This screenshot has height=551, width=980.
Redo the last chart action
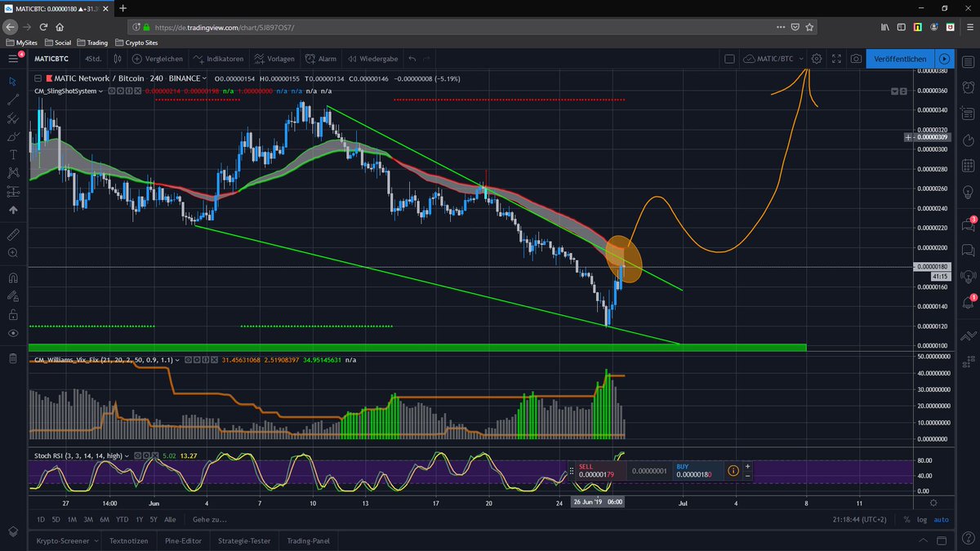point(426,59)
